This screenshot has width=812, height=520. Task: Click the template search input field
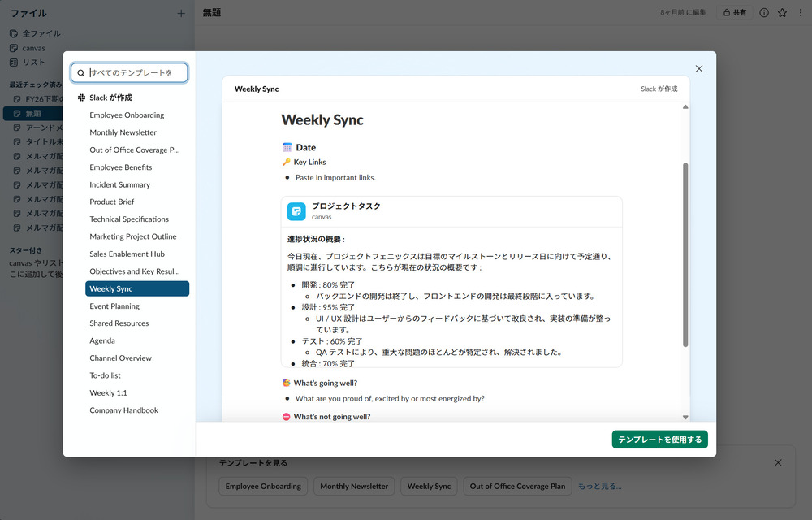point(134,72)
